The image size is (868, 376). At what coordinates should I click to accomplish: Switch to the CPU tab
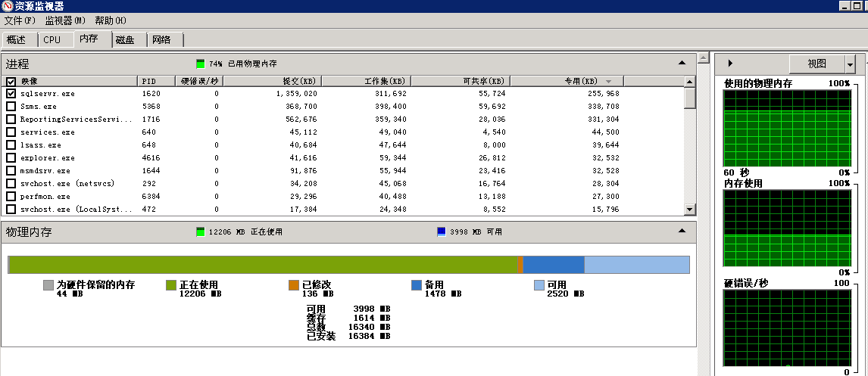click(52, 40)
